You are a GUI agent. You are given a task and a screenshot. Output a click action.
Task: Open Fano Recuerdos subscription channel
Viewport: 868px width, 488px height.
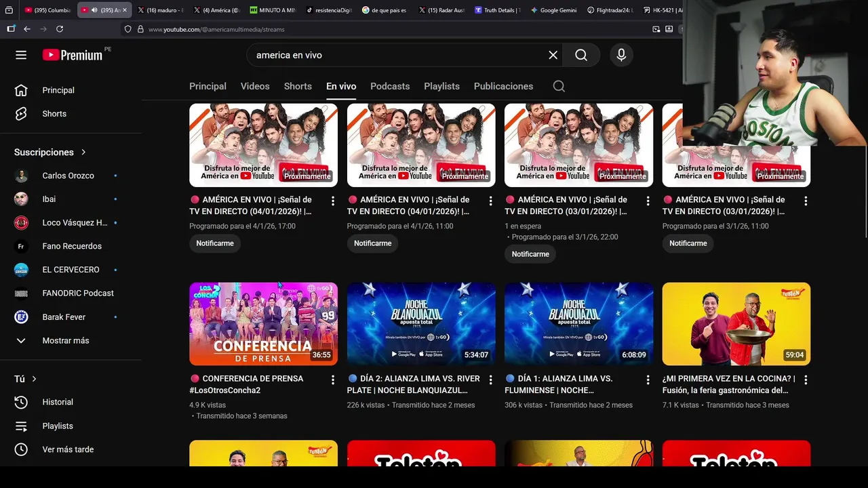(71, 246)
